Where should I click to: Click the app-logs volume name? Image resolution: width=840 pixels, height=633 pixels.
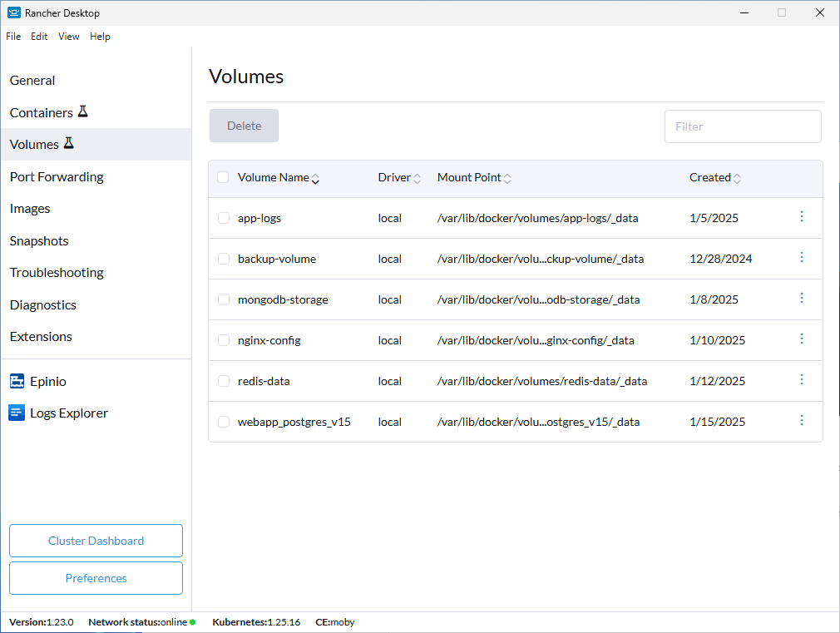259,218
